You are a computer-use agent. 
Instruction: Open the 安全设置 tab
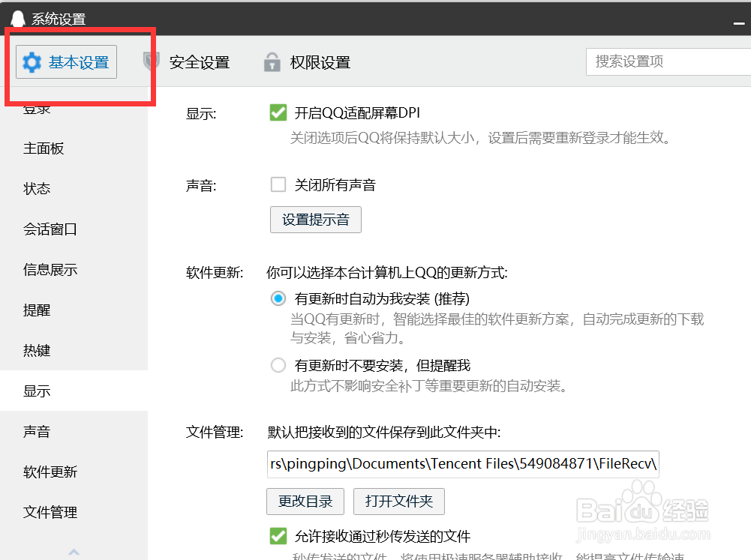(188, 62)
